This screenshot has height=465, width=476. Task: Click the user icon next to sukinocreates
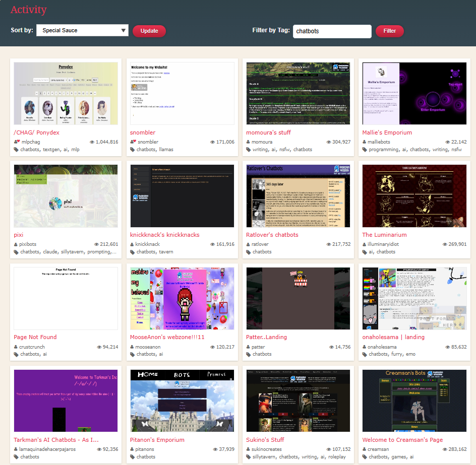[248, 449]
